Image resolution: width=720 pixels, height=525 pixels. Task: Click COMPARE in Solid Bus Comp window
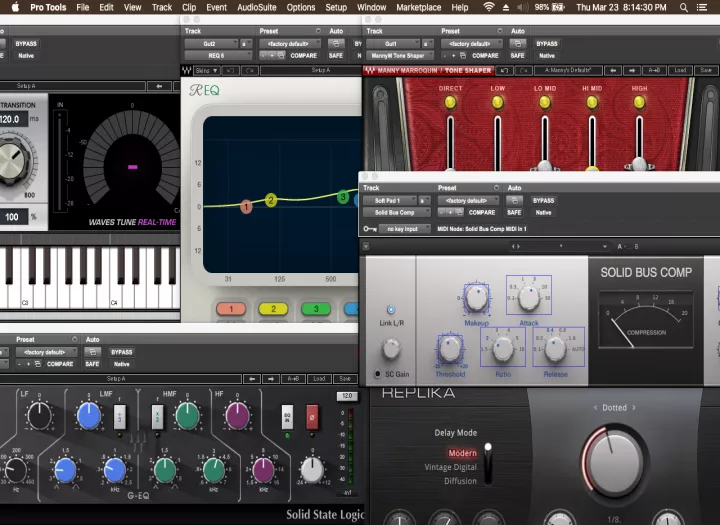coord(482,212)
